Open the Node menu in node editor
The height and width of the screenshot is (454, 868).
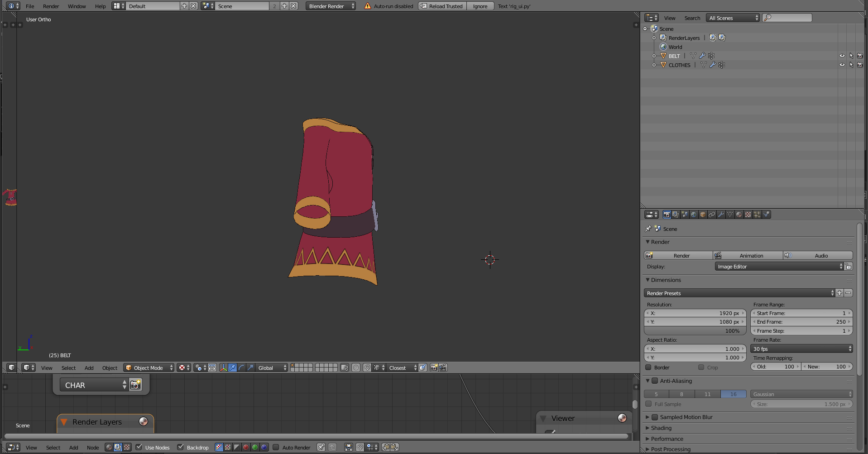[x=93, y=447]
